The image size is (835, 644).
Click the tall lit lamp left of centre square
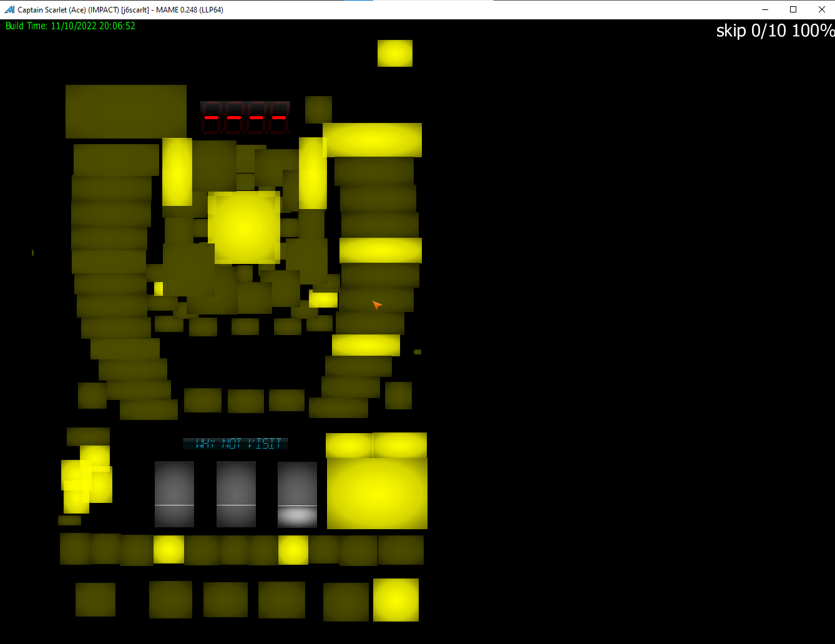click(x=177, y=172)
